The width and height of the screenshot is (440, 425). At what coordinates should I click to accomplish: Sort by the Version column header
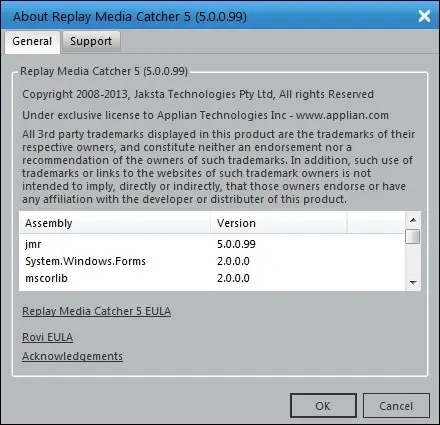pyautogui.click(x=279, y=223)
